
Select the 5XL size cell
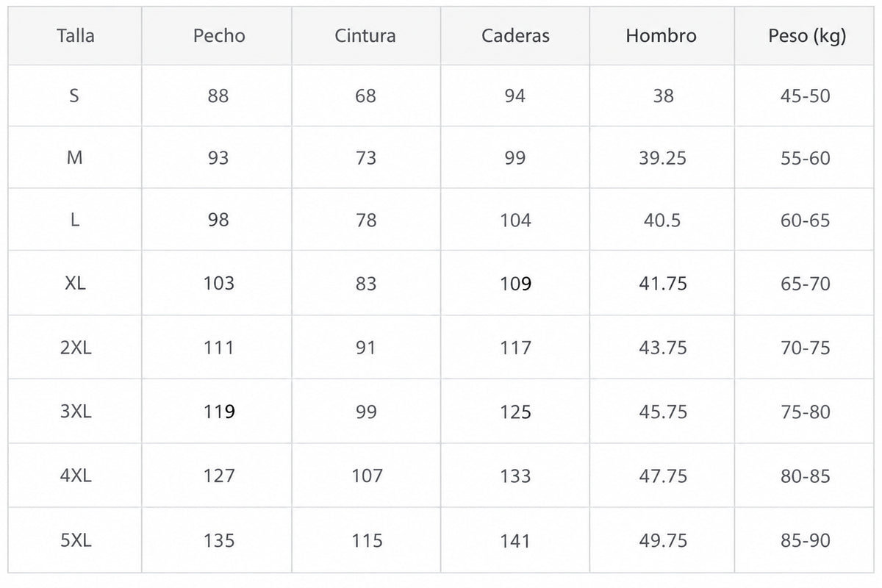76,540
